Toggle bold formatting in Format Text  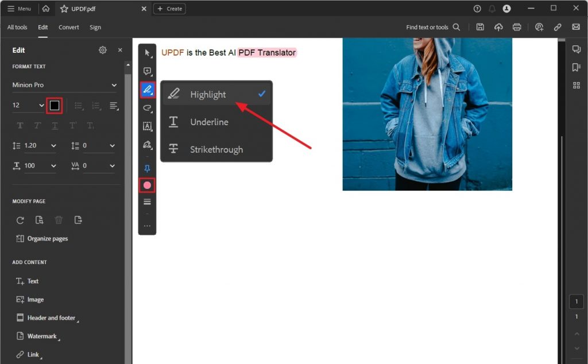point(21,125)
